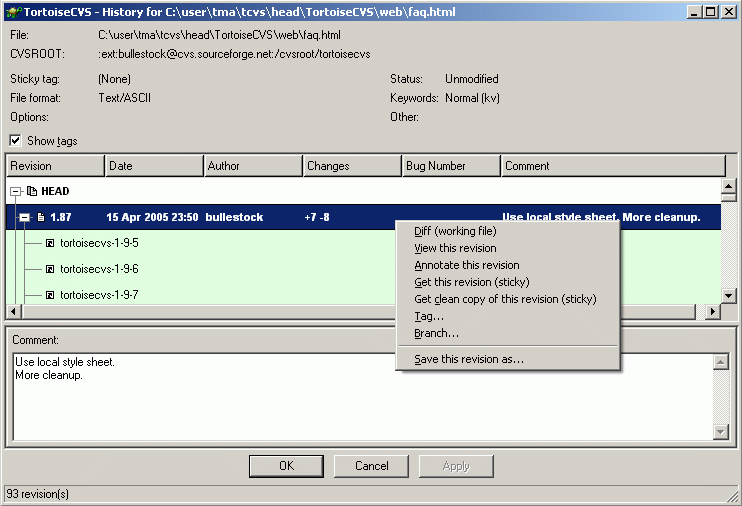Click the tag icon beside tortoisecvs-1-9-6
Image resolution: width=742 pixels, height=506 pixels.
[50, 269]
